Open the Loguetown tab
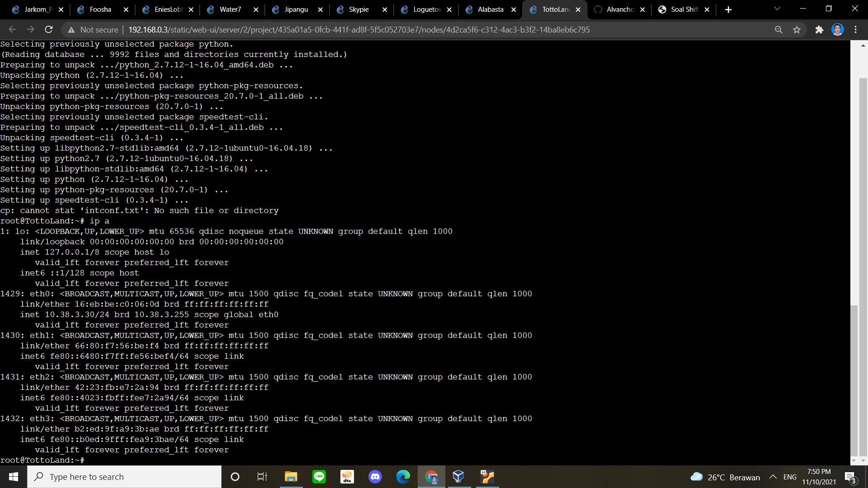This screenshot has height=488, width=868. (425, 9)
